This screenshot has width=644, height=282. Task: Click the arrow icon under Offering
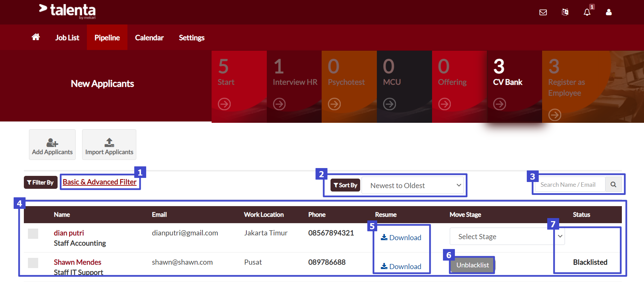point(445,104)
